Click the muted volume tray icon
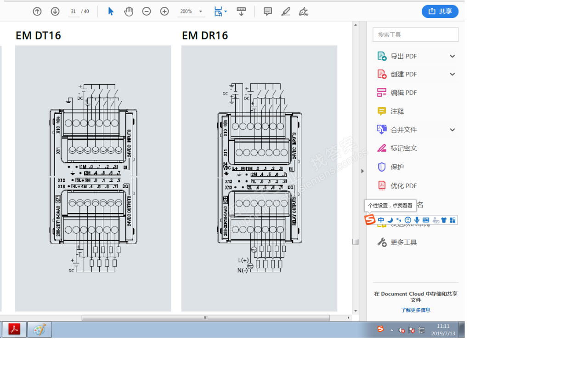 pos(402,330)
